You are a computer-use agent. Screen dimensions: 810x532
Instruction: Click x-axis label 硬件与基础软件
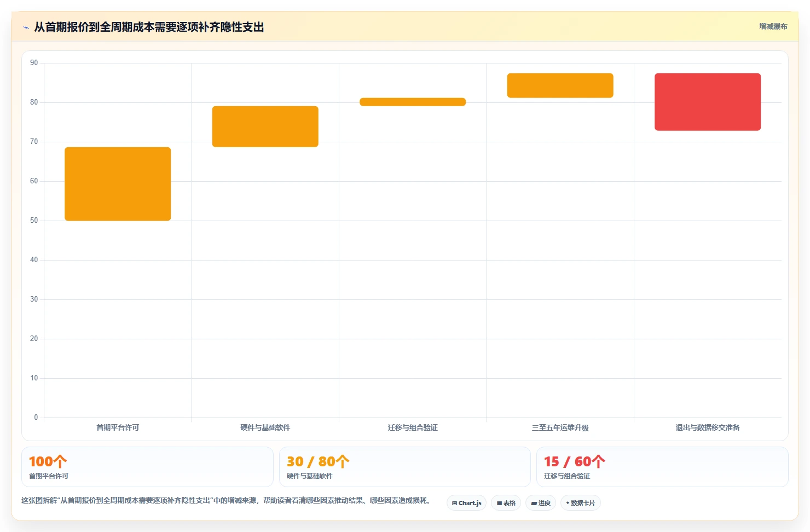pyautogui.click(x=265, y=427)
